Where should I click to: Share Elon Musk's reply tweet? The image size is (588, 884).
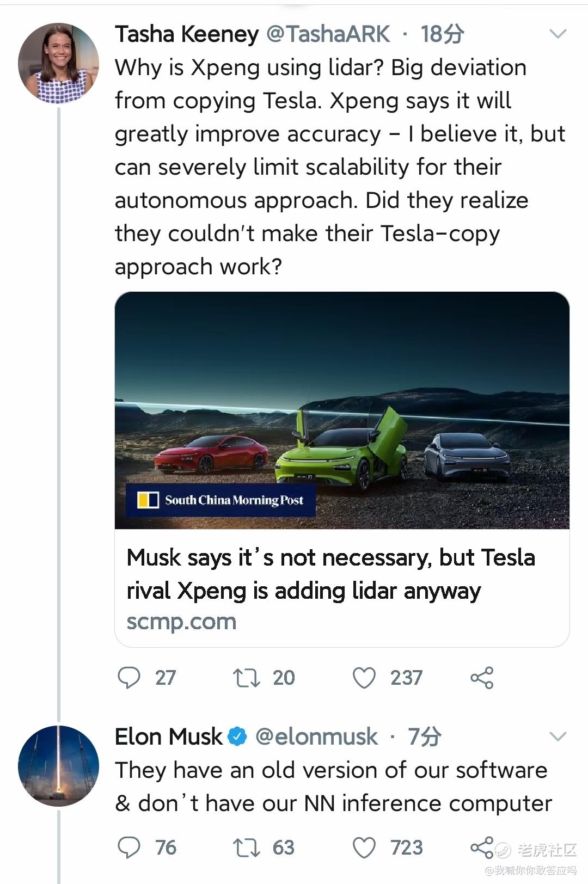click(x=482, y=848)
